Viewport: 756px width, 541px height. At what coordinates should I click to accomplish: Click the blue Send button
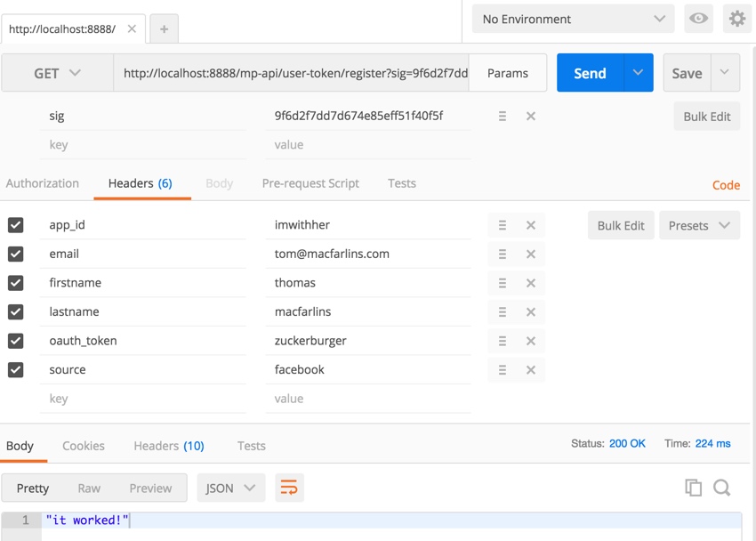(x=589, y=73)
